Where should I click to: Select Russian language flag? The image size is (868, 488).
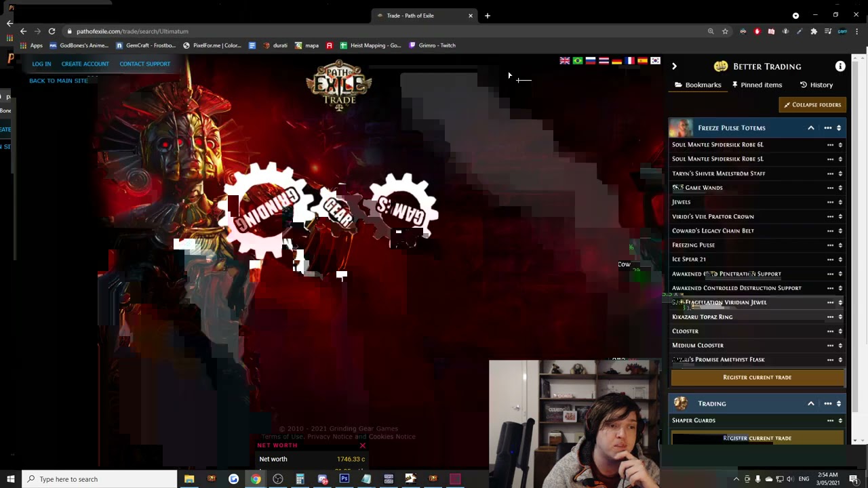click(591, 61)
